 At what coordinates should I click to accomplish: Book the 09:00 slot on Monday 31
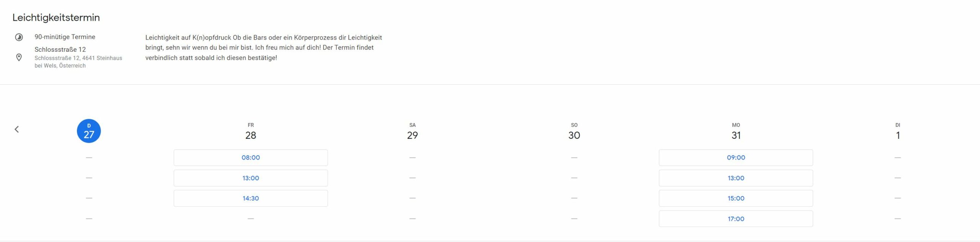pos(736,158)
